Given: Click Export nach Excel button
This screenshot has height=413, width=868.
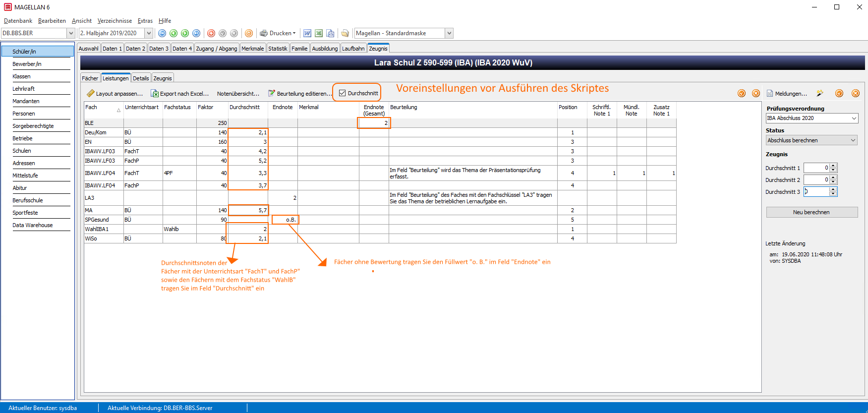Looking at the screenshot, I should pyautogui.click(x=180, y=94).
